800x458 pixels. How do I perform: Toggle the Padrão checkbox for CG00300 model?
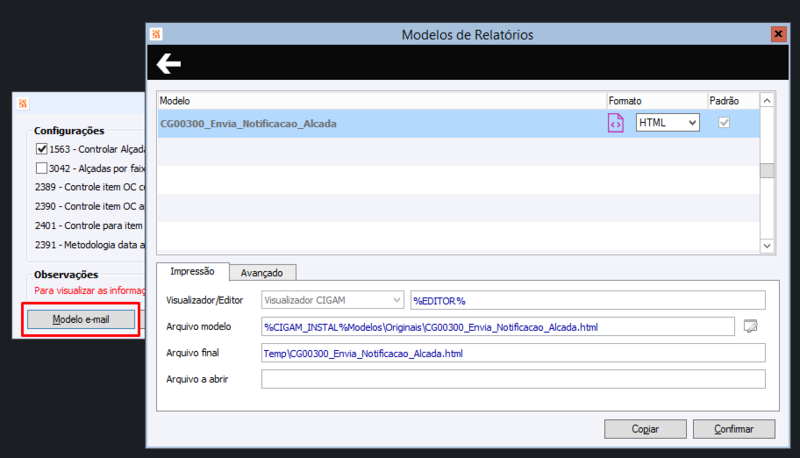click(723, 122)
